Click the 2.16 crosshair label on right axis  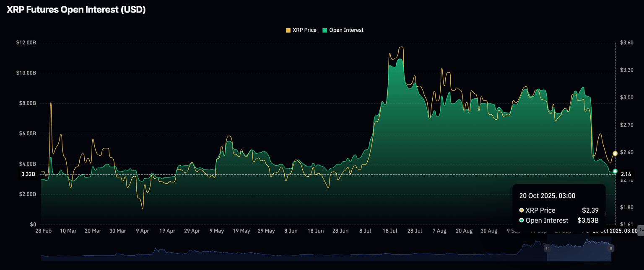[x=626, y=174]
